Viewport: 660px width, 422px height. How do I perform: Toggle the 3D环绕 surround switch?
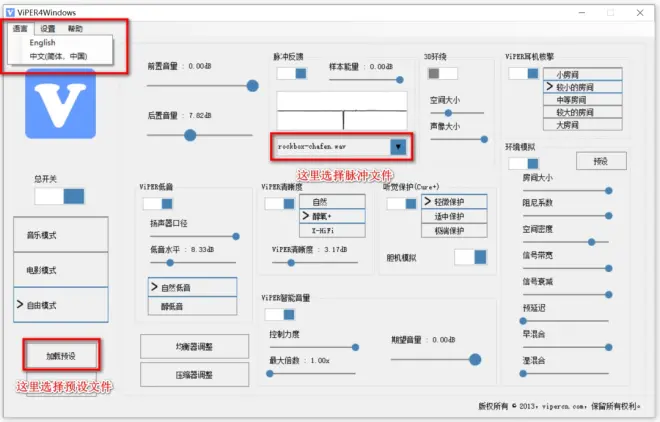click(x=443, y=74)
